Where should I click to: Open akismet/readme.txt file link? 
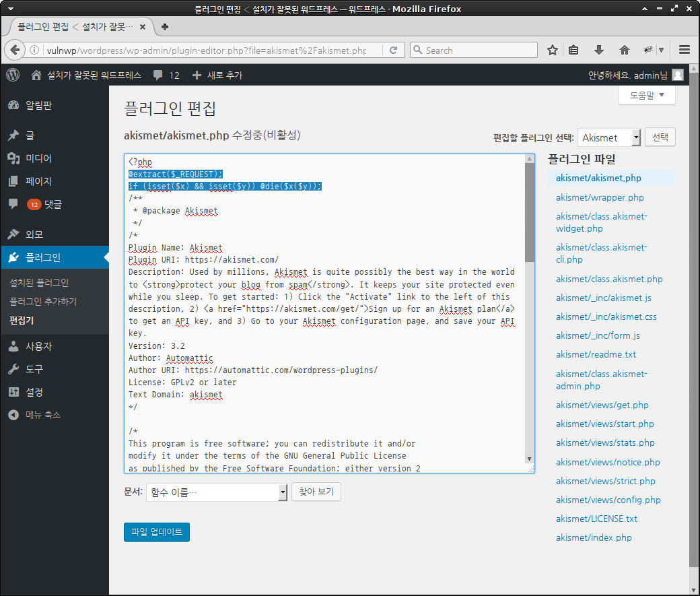pos(596,354)
